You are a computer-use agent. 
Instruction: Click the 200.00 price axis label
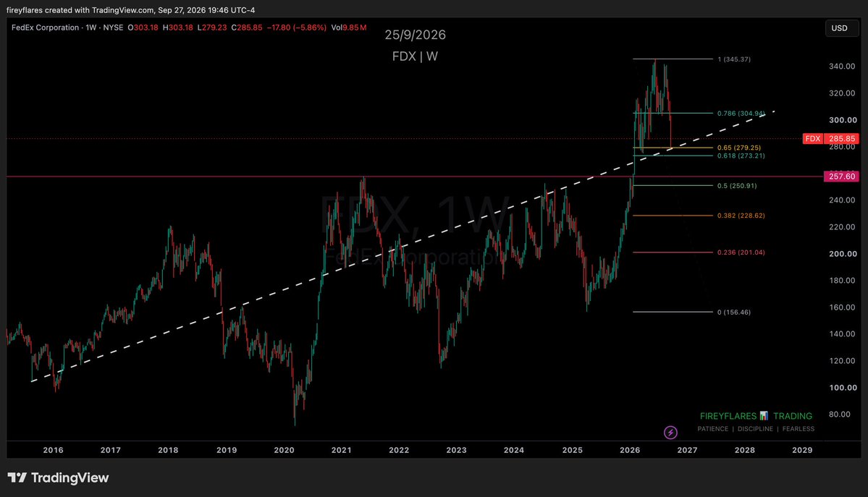(843, 253)
